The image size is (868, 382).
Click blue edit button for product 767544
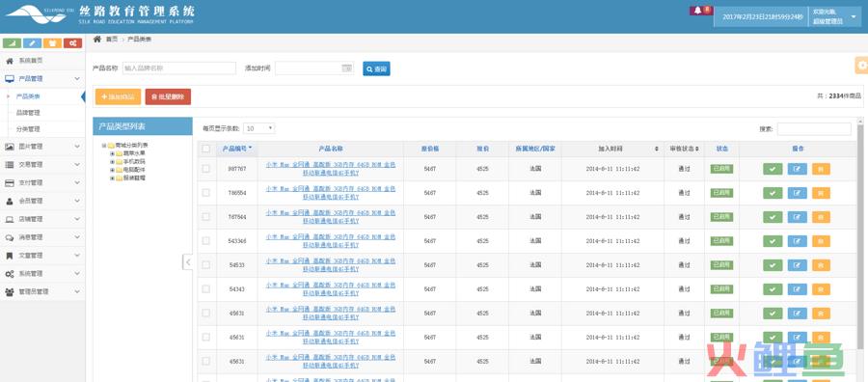798,217
